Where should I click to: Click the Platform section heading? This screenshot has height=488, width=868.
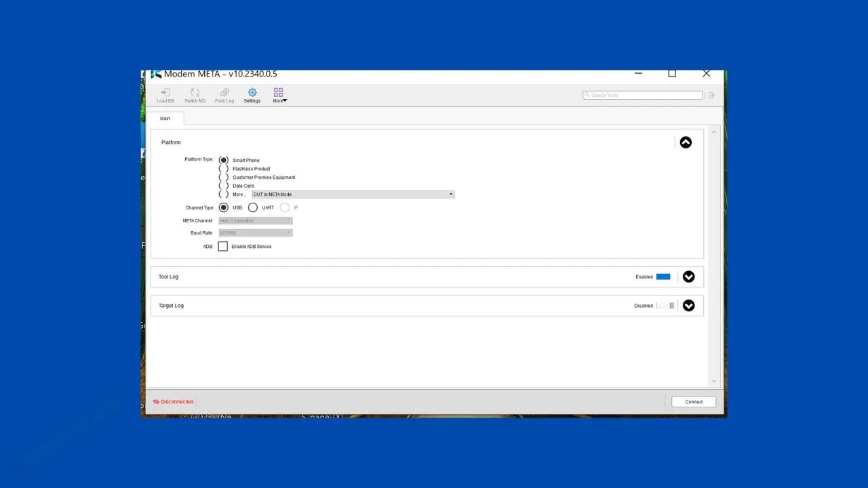tap(171, 142)
